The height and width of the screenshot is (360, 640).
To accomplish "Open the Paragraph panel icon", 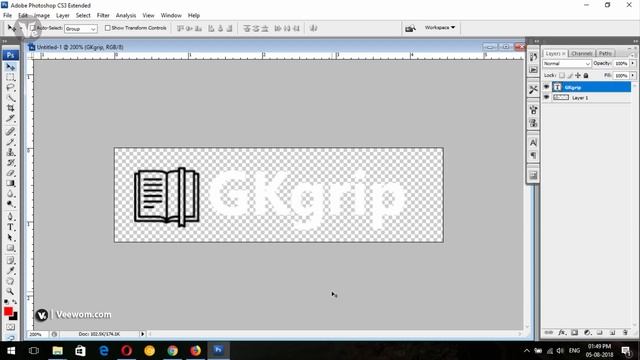I will [533, 156].
